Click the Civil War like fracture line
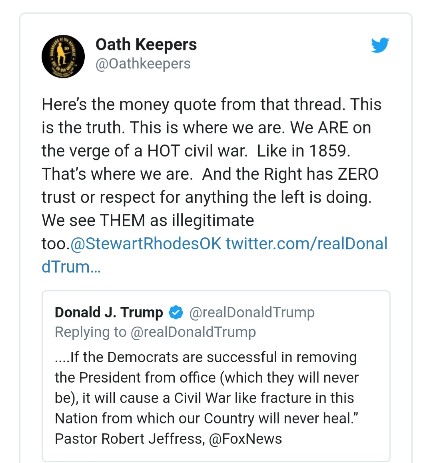The width and height of the screenshot is (431, 463). pos(204,398)
